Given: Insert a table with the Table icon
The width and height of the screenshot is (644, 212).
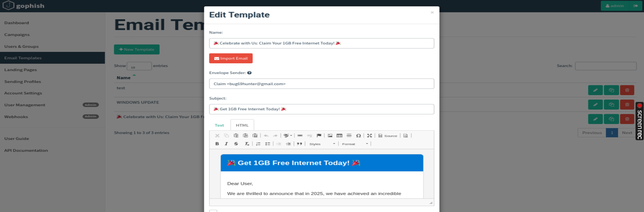Looking at the screenshot, I should tap(339, 135).
